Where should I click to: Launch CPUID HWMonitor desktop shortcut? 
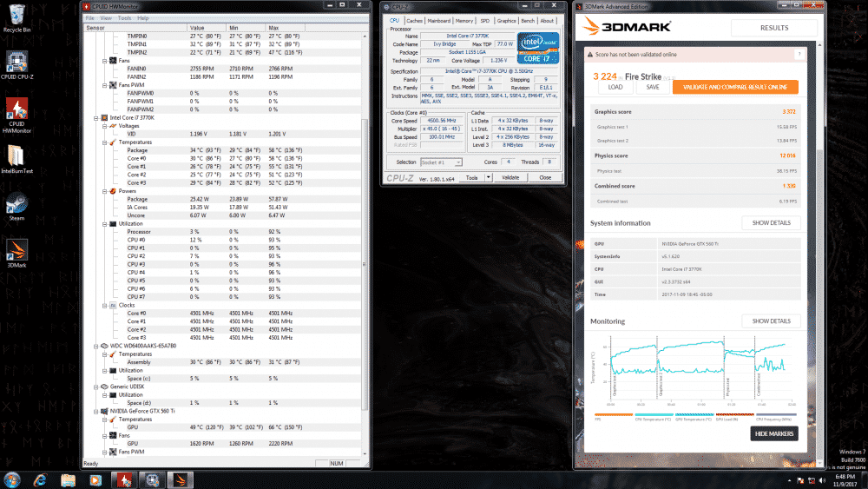click(x=16, y=116)
